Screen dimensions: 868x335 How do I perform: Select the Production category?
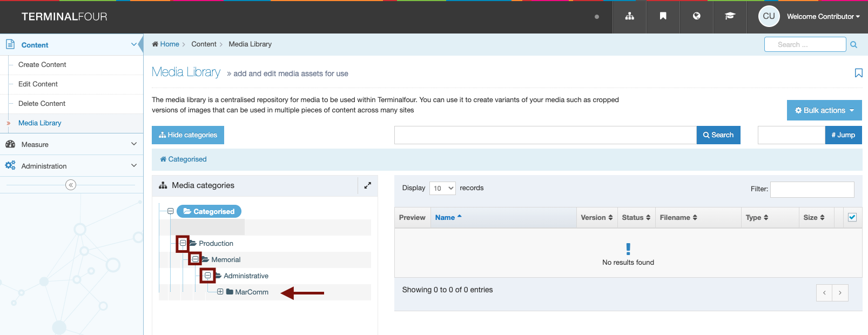[x=216, y=244]
